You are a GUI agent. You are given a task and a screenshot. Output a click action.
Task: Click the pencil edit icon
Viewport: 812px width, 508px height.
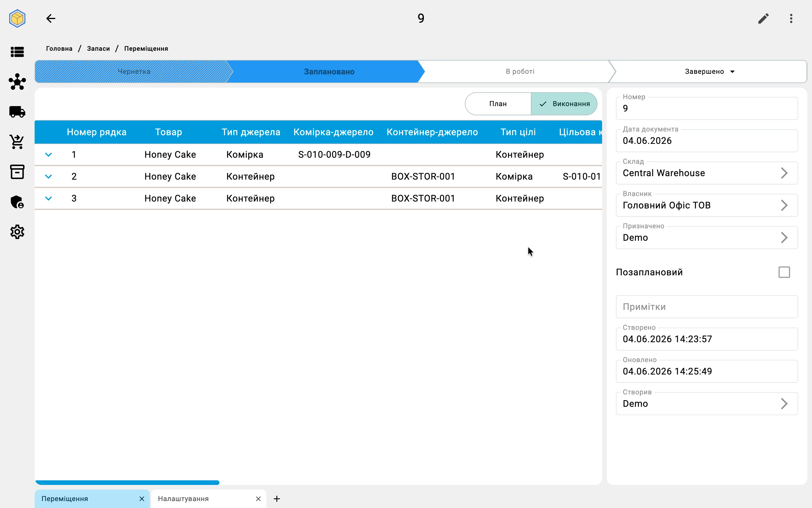763,18
